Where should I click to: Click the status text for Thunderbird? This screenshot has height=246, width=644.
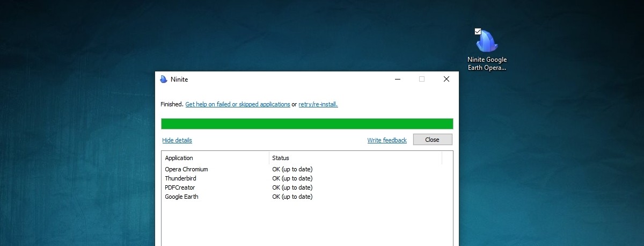click(x=292, y=178)
